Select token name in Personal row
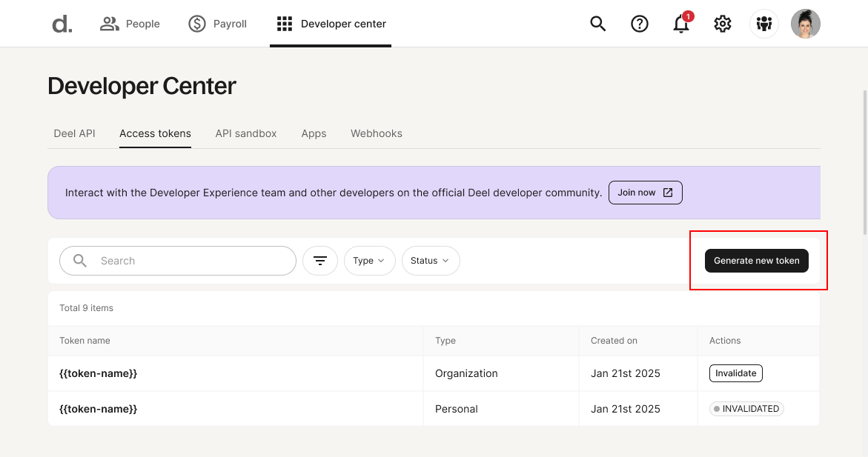 (x=98, y=409)
